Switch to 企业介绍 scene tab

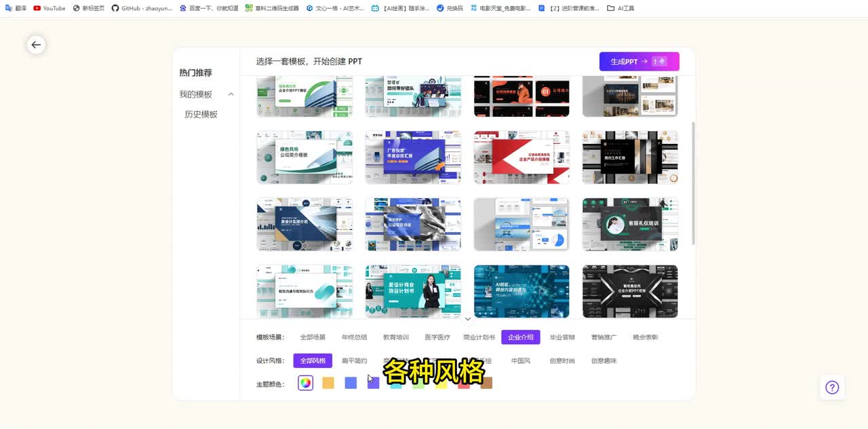[521, 337]
